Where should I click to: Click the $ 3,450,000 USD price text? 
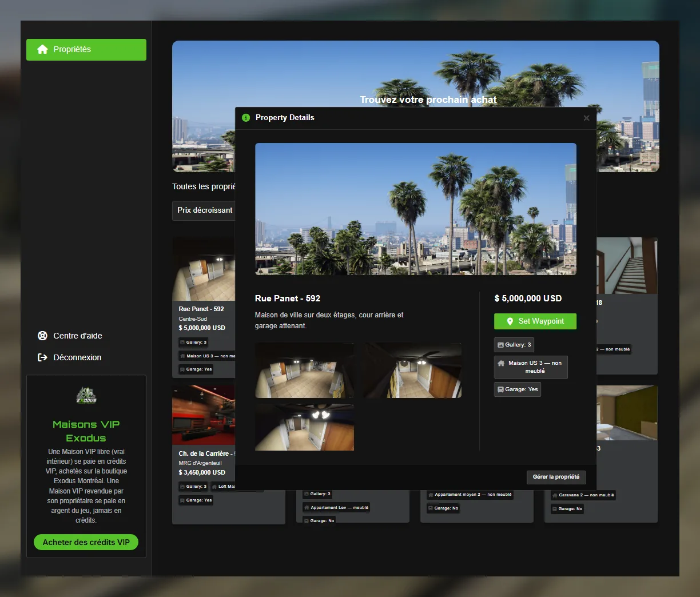coord(202,473)
